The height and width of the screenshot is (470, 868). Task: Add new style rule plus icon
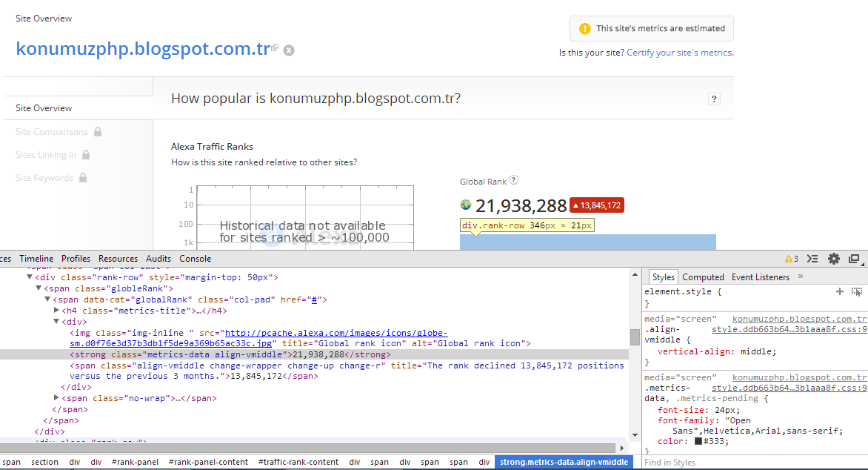click(x=840, y=291)
